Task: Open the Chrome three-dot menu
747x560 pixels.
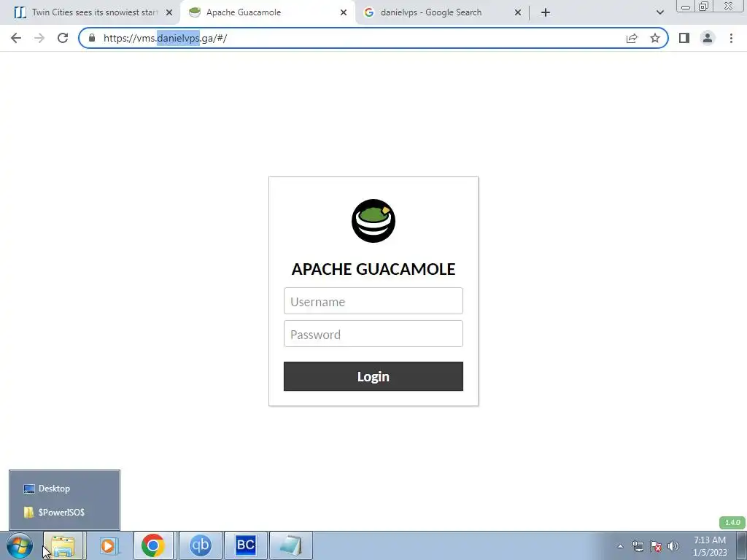Action: coord(731,38)
